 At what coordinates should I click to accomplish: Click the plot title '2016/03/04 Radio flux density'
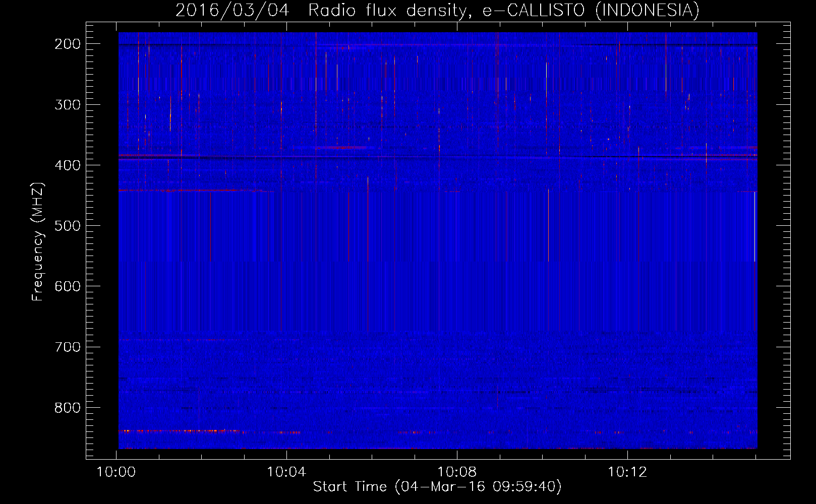pyautogui.click(x=437, y=10)
